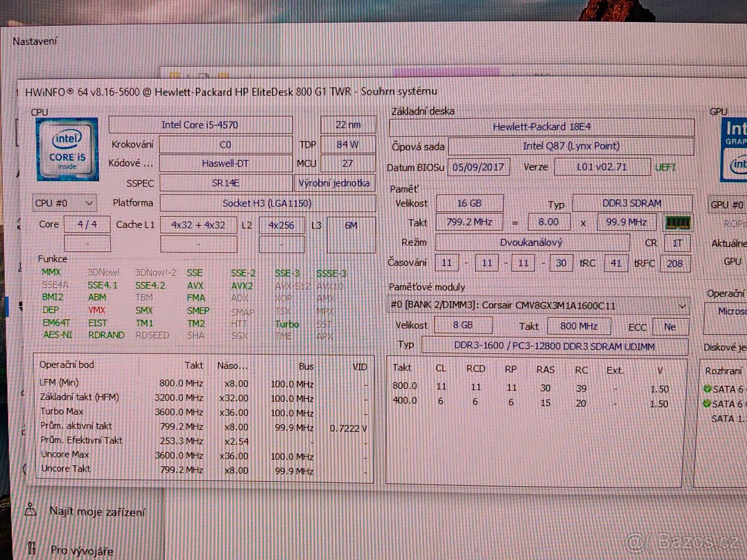Click the Intel graphics logo in GPU section
The height and width of the screenshot is (560, 747).
[x=734, y=150]
